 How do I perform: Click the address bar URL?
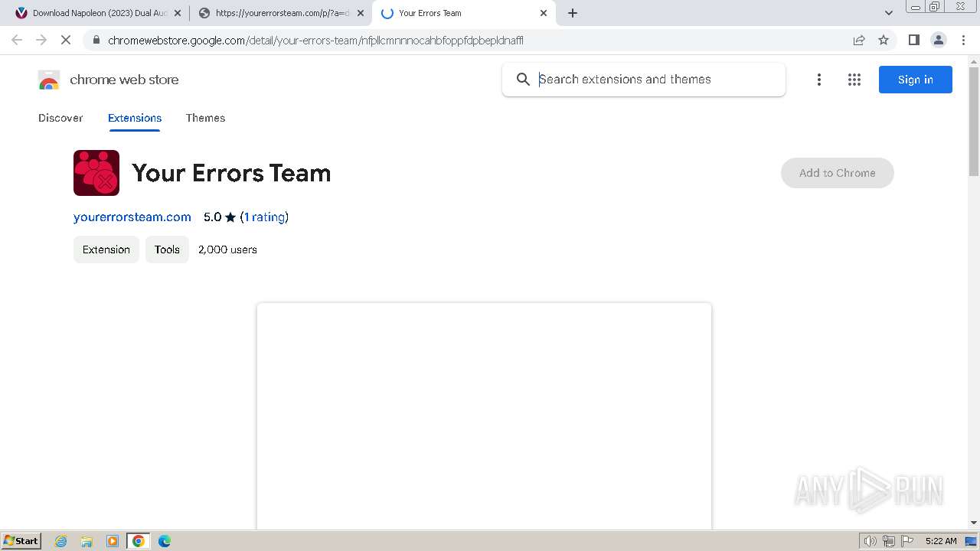point(315,40)
